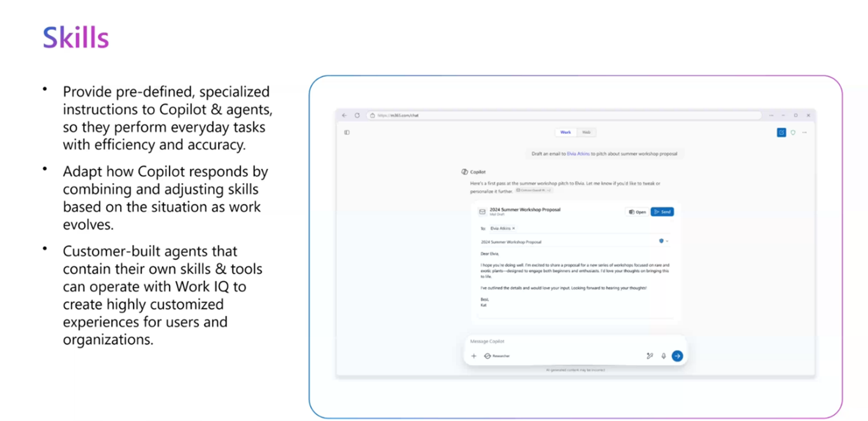The width and height of the screenshot is (868, 421).
Task: Submit the message with the blue arrow button
Action: [x=677, y=356]
